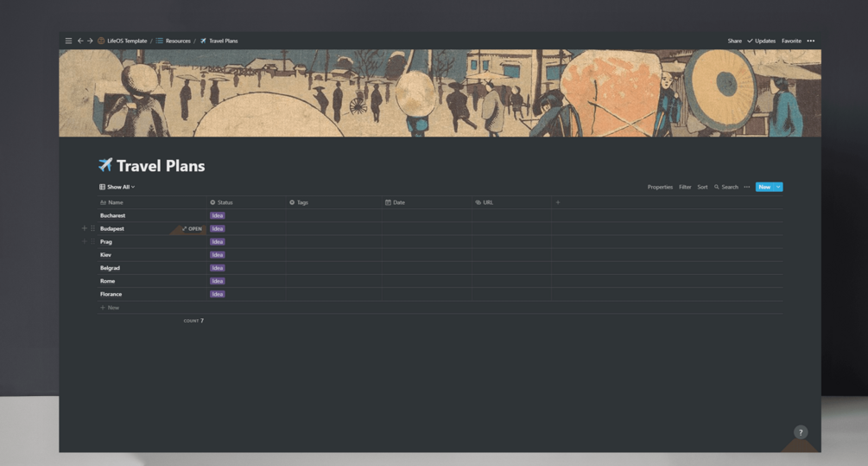The width and height of the screenshot is (868, 466).
Task: Click the blue New button
Action: coord(764,188)
